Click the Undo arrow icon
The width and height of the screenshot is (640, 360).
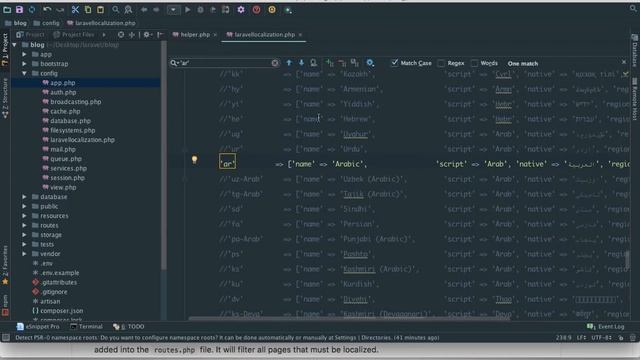tap(47, 9)
